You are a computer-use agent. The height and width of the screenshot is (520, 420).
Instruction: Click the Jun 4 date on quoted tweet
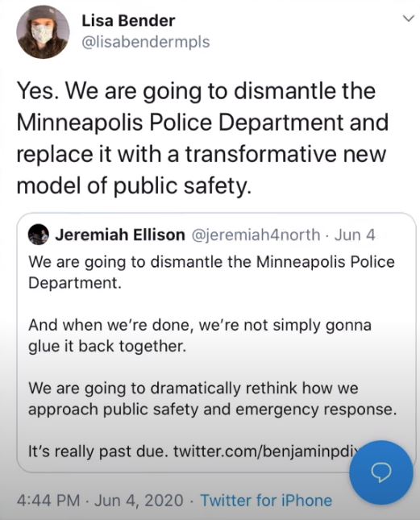click(355, 235)
